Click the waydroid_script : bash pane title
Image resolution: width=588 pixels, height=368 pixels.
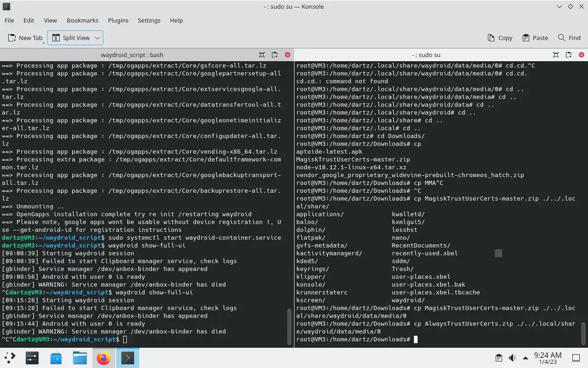tap(132, 55)
